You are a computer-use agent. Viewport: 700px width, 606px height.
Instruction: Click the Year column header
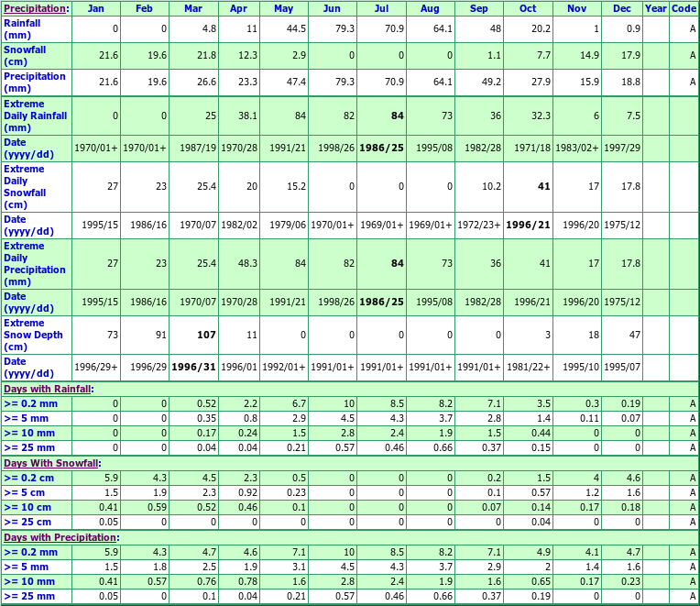click(x=656, y=8)
